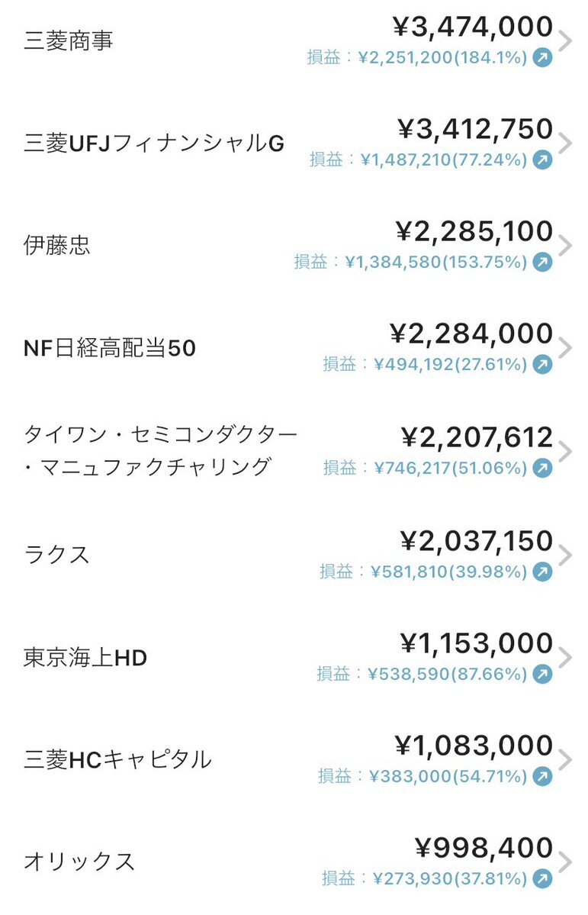Select the NF日経高配当50 fund name
Viewport: 588px width, 915px height.
pos(110,348)
